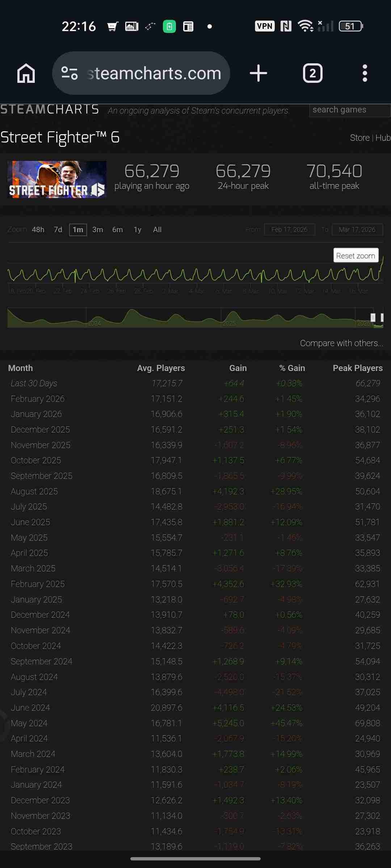Tap the VPN status bar icon
This screenshot has height=868, width=391.
[x=265, y=26]
